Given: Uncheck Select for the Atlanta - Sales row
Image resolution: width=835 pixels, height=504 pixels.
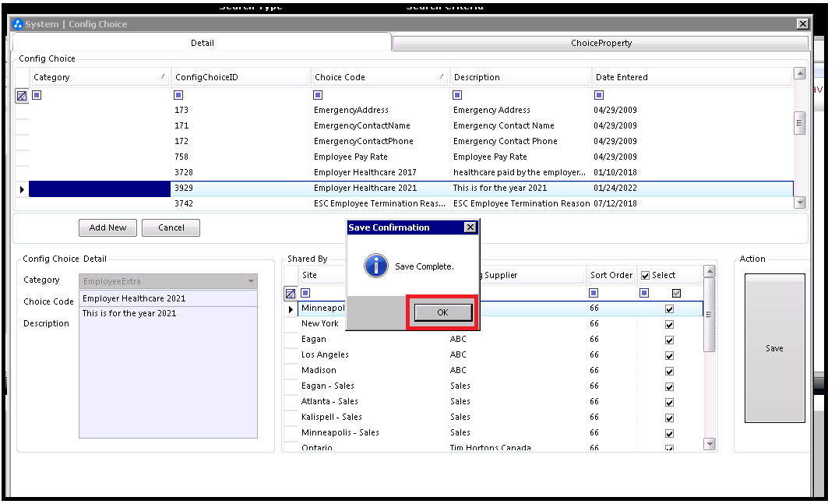Looking at the screenshot, I should point(669,402).
